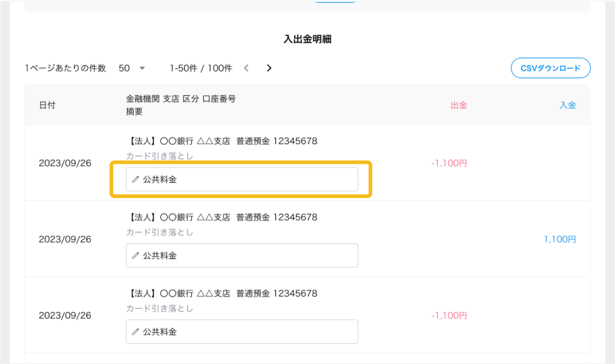Open the items-per-page dropdown arrow
Image resolution: width=615 pixels, height=364 pixels.
[x=142, y=68]
